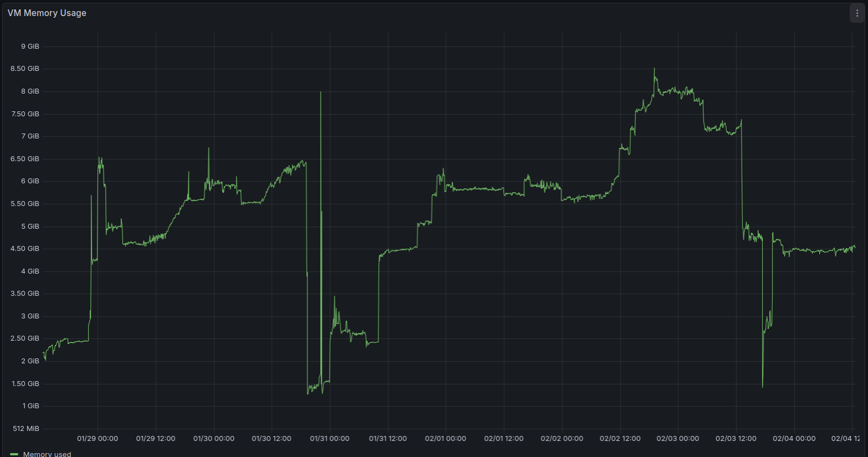Image resolution: width=868 pixels, height=457 pixels.
Task: Click the 9 GiB y-axis label
Action: pyautogui.click(x=30, y=46)
